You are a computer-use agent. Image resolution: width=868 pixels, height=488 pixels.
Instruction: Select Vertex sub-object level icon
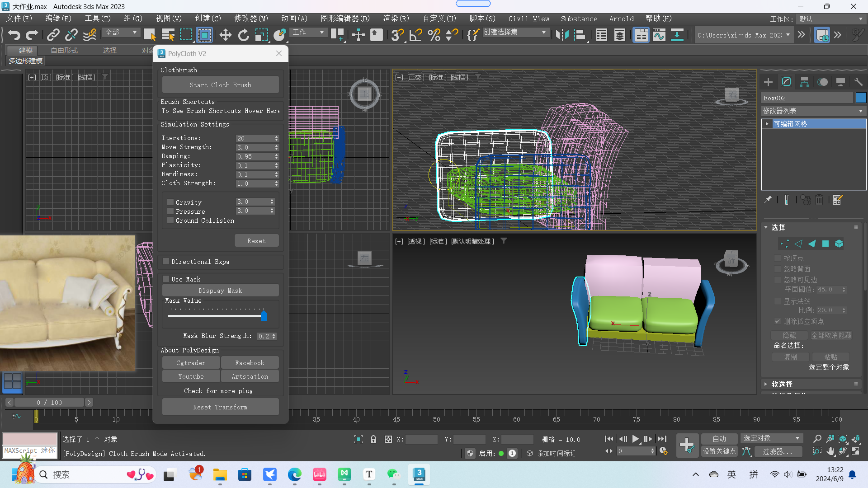click(x=785, y=244)
